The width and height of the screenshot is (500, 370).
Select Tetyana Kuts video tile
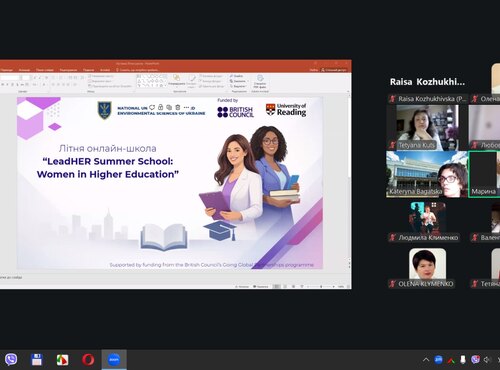tap(427, 127)
